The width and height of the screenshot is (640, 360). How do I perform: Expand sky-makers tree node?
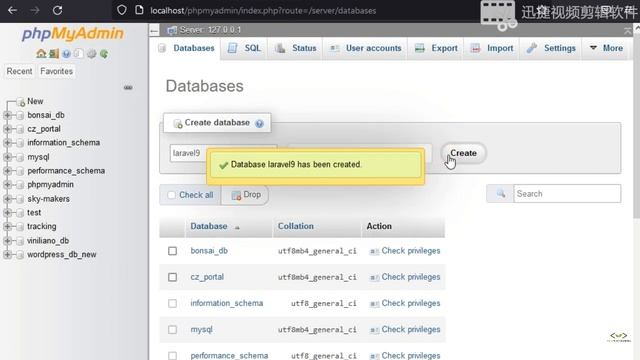(x=7, y=199)
